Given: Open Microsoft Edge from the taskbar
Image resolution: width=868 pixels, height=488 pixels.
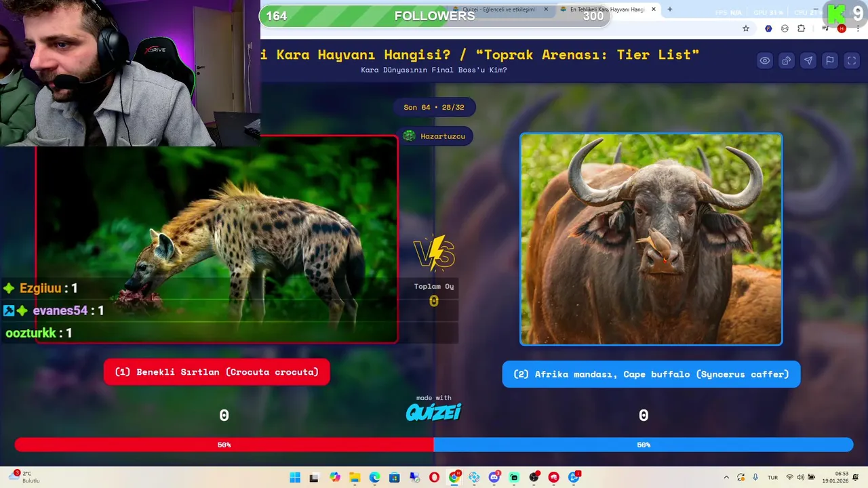Looking at the screenshot, I should (375, 478).
